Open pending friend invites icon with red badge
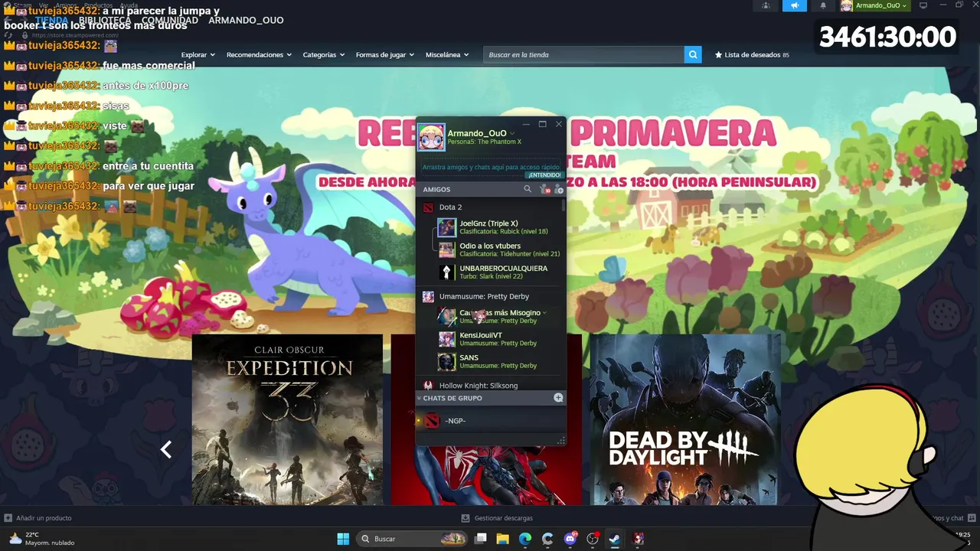Image resolution: width=980 pixels, height=551 pixels. click(x=544, y=189)
